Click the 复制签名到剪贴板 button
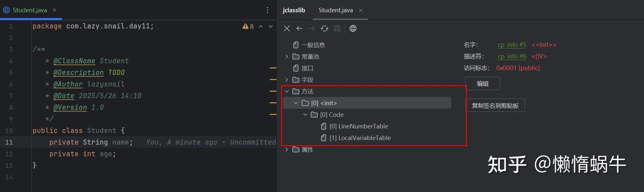The width and height of the screenshot is (644, 192). click(x=495, y=106)
